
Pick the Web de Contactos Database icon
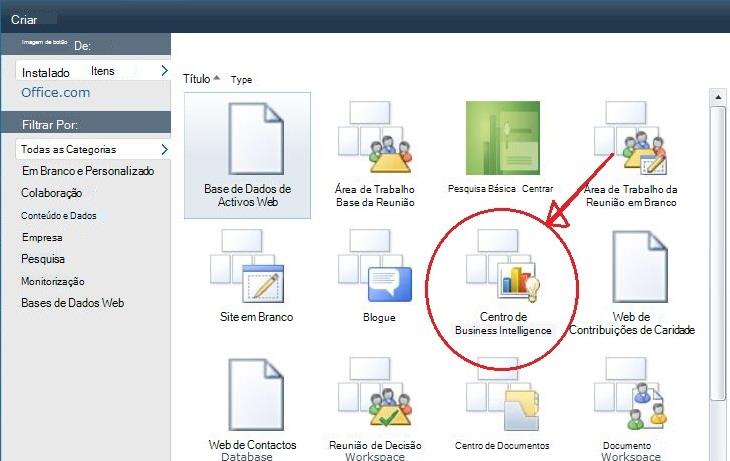256,394
